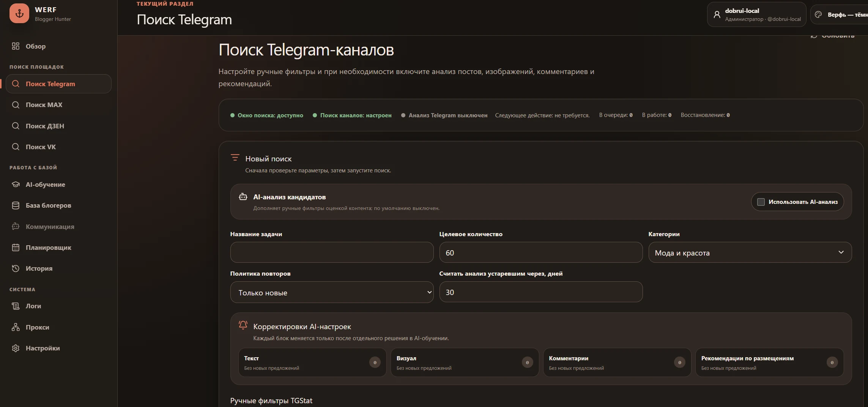Click the Восстановление: 0 counter

point(705,115)
